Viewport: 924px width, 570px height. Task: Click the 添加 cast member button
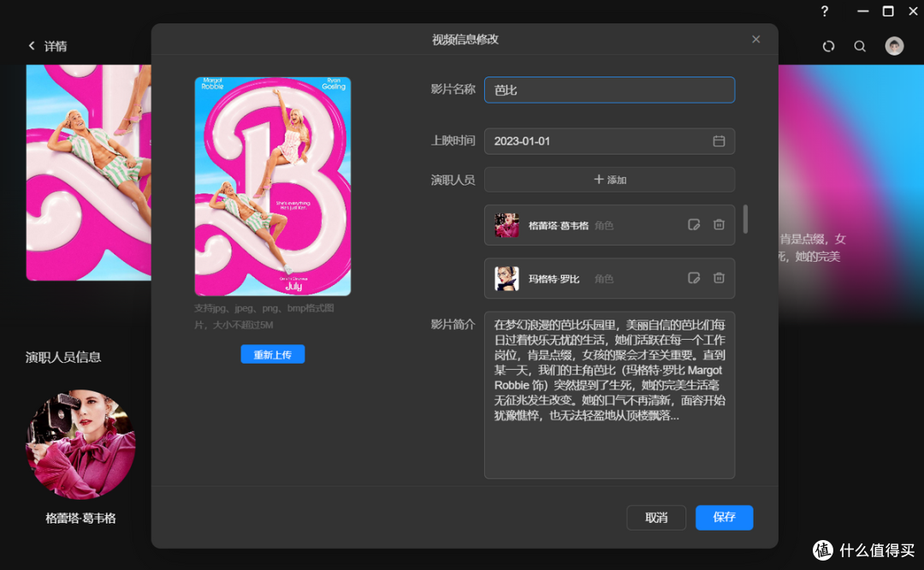pos(609,179)
